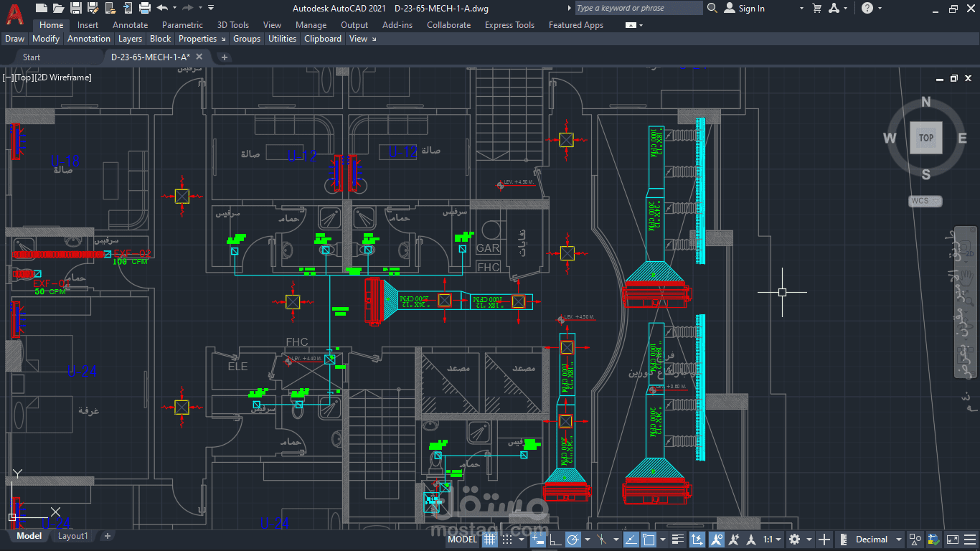Click the keyword search input field

(637, 8)
